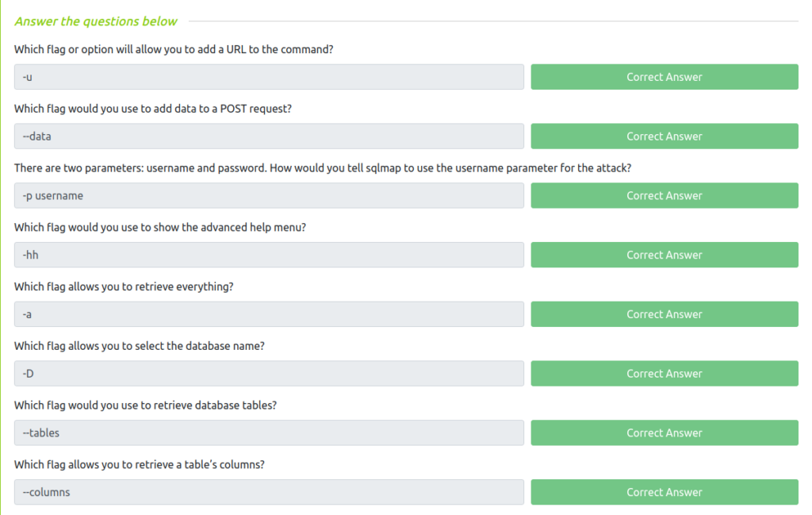Screen dimensions: 812x515
Task: Click the answer field containing -u
Action: coord(269,77)
